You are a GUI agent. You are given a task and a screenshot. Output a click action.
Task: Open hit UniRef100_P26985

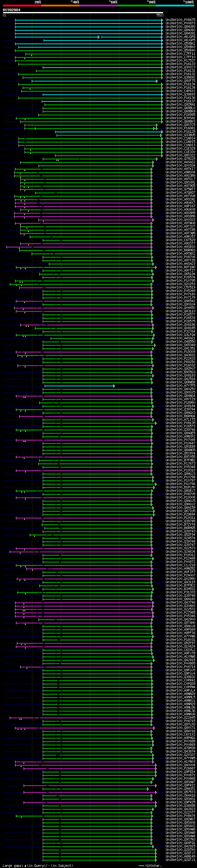click(x=180, y=115)
